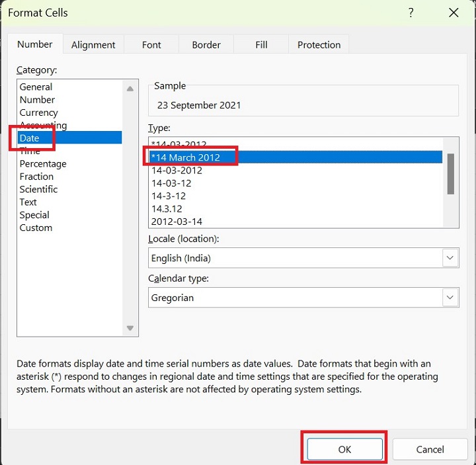Click the help question mark icon
Screen dimensions: 476x465
click(411, 13)
